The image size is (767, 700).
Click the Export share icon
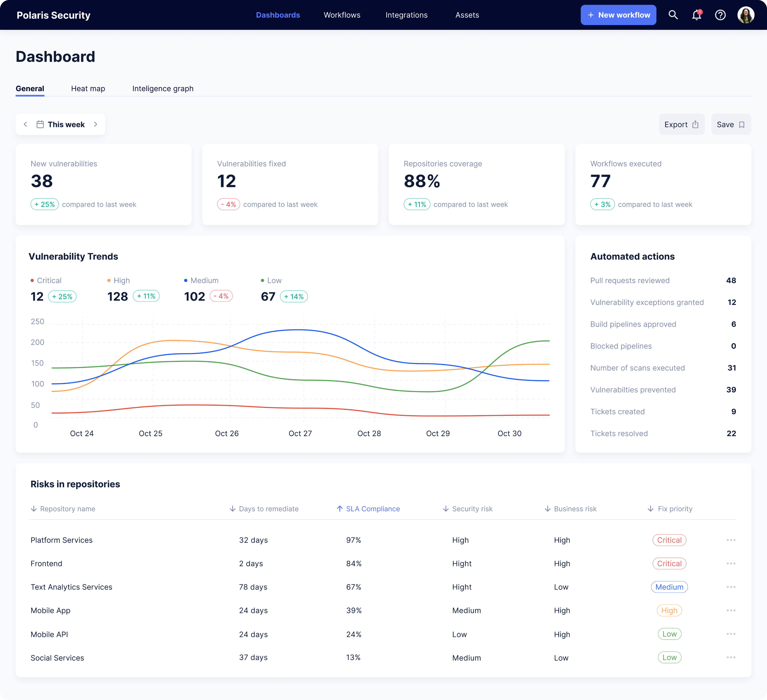[695, 124]
